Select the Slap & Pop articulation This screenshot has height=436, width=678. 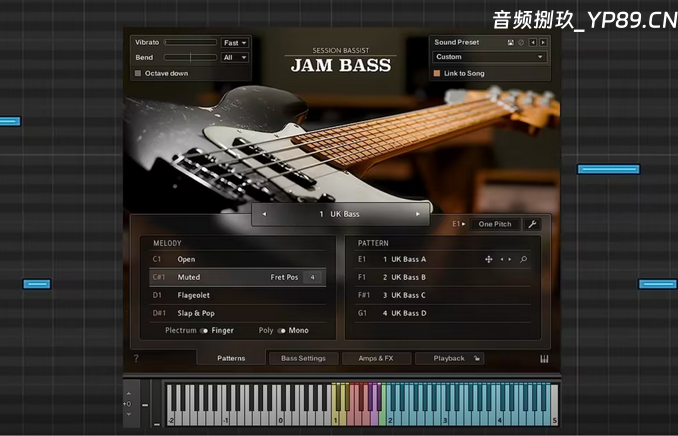click(x=237, y=313)
